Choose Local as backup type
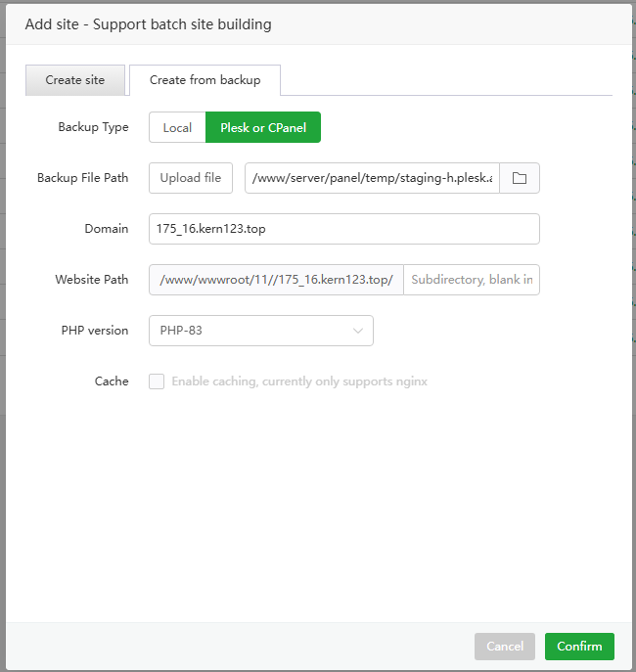 tap(177, 127)
